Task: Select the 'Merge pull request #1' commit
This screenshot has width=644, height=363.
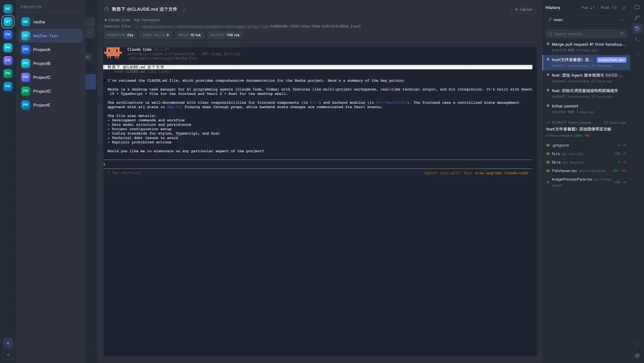Action: 586,47
